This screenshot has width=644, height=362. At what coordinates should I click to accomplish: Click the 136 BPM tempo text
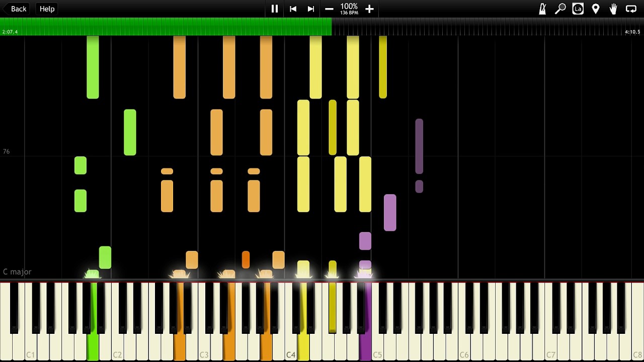[x=349, y=13]
